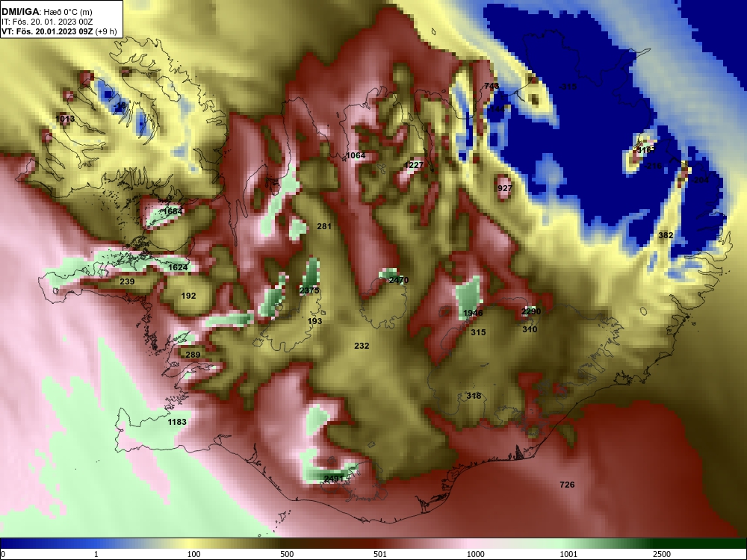
Task: Click the 1001 tick label on the color legend
Action: [x=568, y=554]
